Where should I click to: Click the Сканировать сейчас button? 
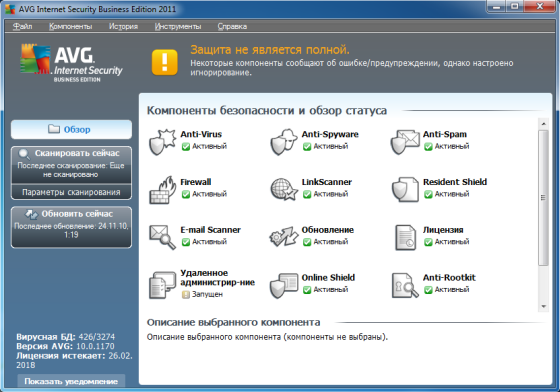pos(71,165)
